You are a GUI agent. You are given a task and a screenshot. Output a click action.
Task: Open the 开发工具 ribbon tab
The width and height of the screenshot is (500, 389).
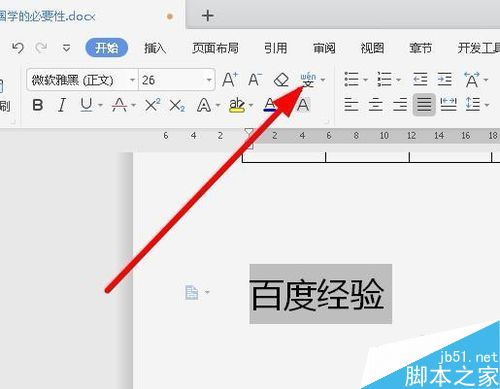479,48
